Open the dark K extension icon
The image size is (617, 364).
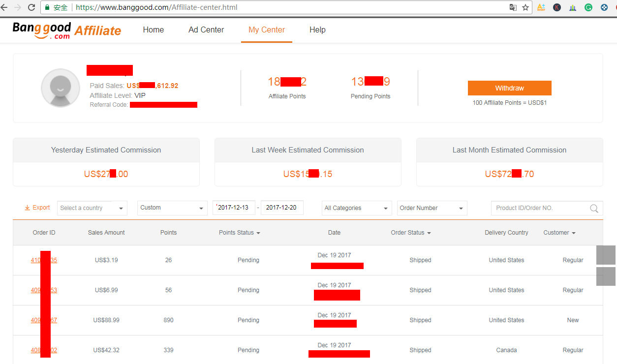pyautogui.click(x=557, y=7)
